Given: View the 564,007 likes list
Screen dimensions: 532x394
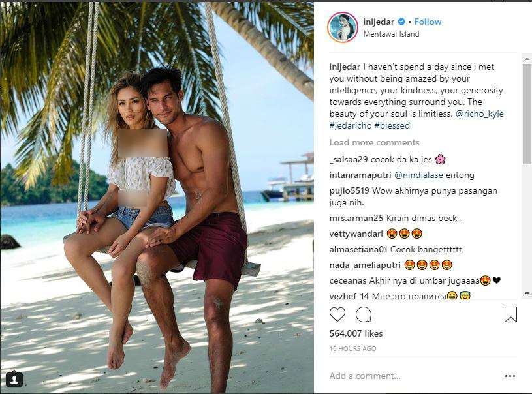Looking at the screenshot, I should [x=356, y=333].
